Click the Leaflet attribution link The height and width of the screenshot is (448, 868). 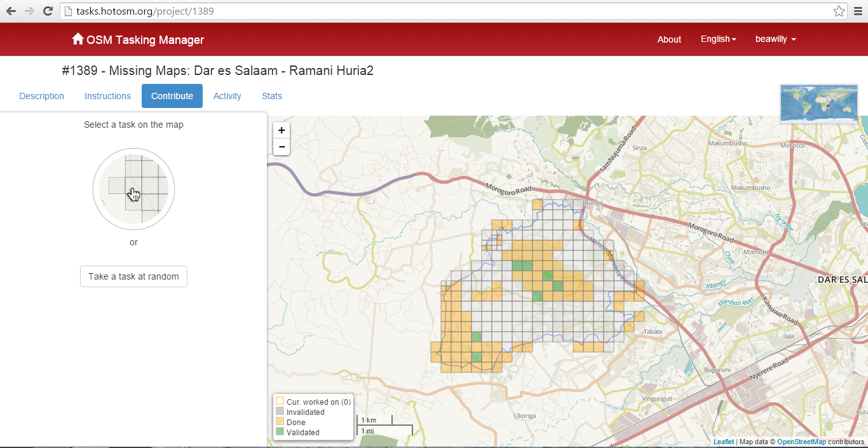(723, 442)
